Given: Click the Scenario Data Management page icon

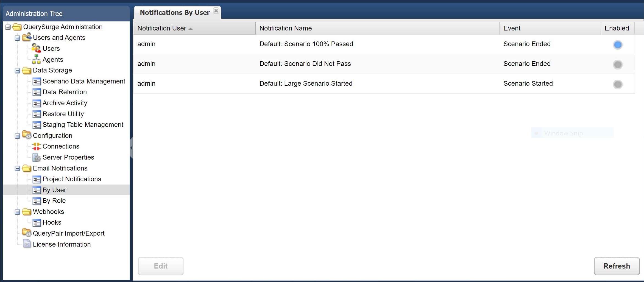Looking at the screenshot, I should 36,81.
